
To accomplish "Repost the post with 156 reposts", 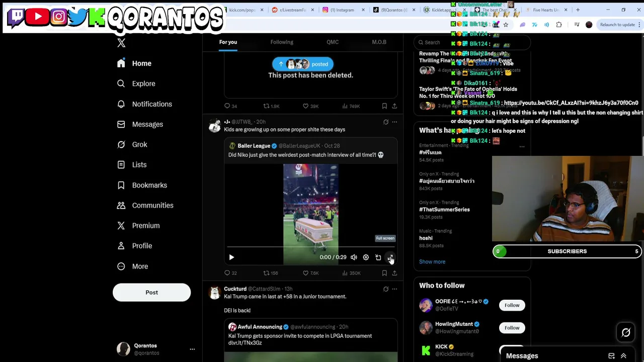I will click(x=271, y=273).
